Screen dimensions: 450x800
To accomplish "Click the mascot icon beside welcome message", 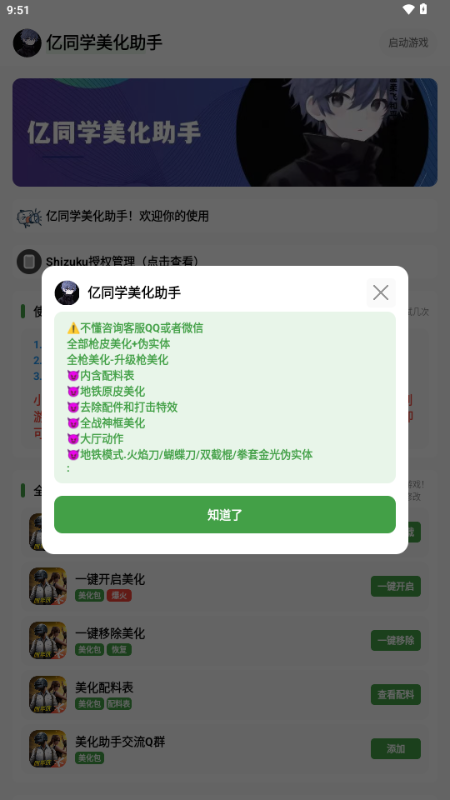I will click(x=29, y=217).
